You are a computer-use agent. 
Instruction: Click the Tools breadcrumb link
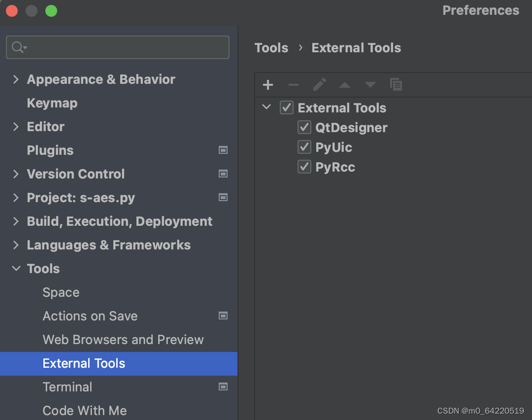271,48
